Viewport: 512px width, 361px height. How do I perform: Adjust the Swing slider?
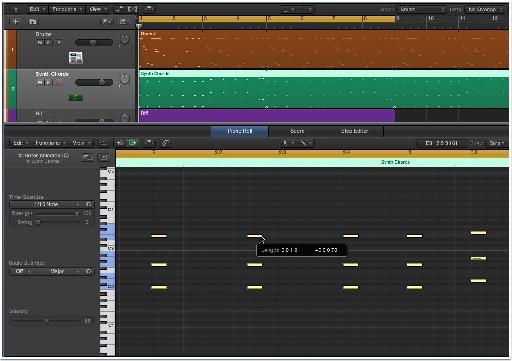click(x=57, y=222)
